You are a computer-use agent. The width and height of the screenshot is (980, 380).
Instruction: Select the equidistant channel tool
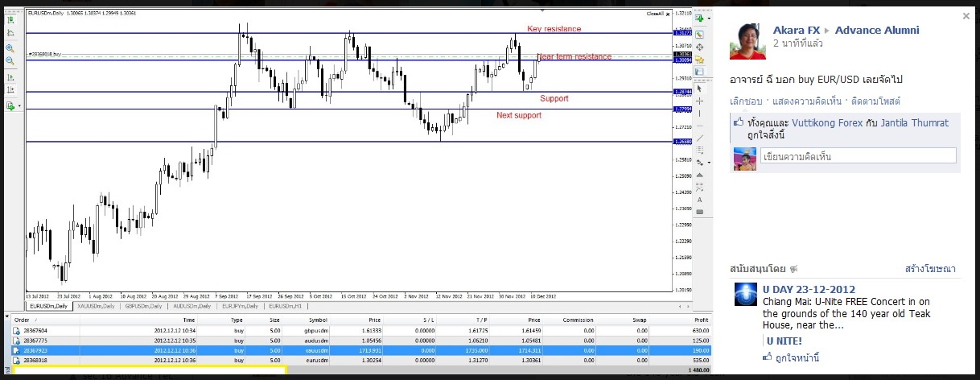point(700,150)
